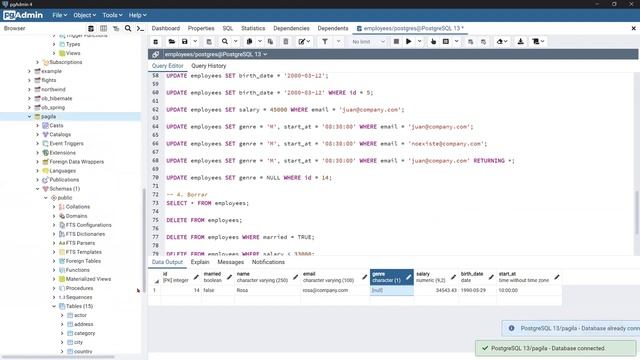Screen dimensions: 640x360
Task: Click the Save File disk icon
Action: point(184,42)
